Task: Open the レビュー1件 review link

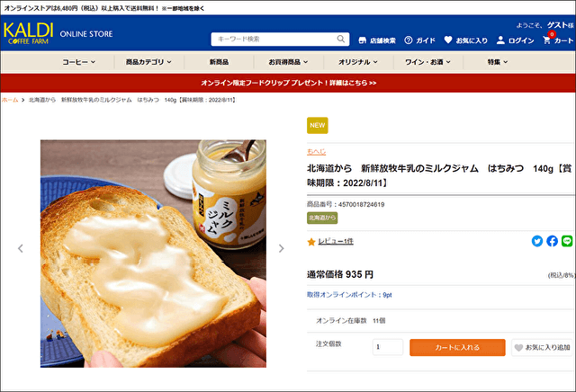Action: [x=336, y=241]
